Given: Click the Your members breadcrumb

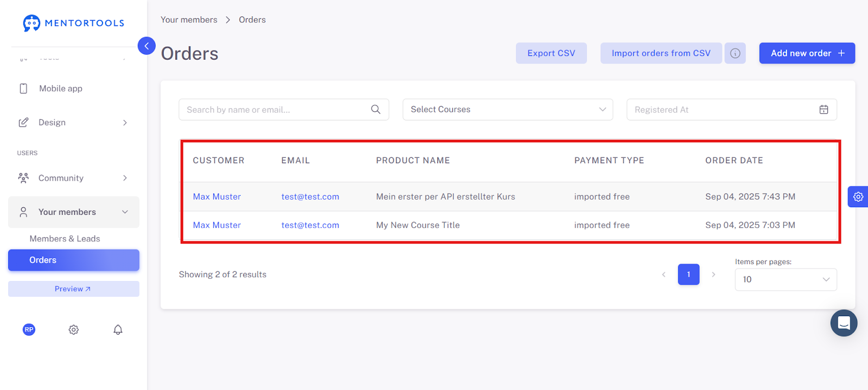Looking at the screenshot, I should click(189, 20).
